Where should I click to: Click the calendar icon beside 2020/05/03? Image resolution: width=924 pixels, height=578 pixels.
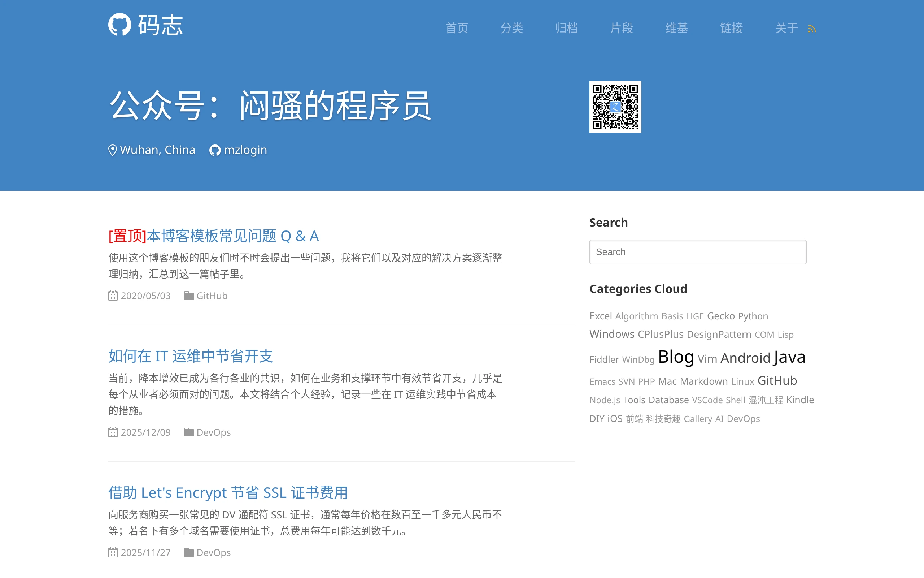tap(113, 296)
